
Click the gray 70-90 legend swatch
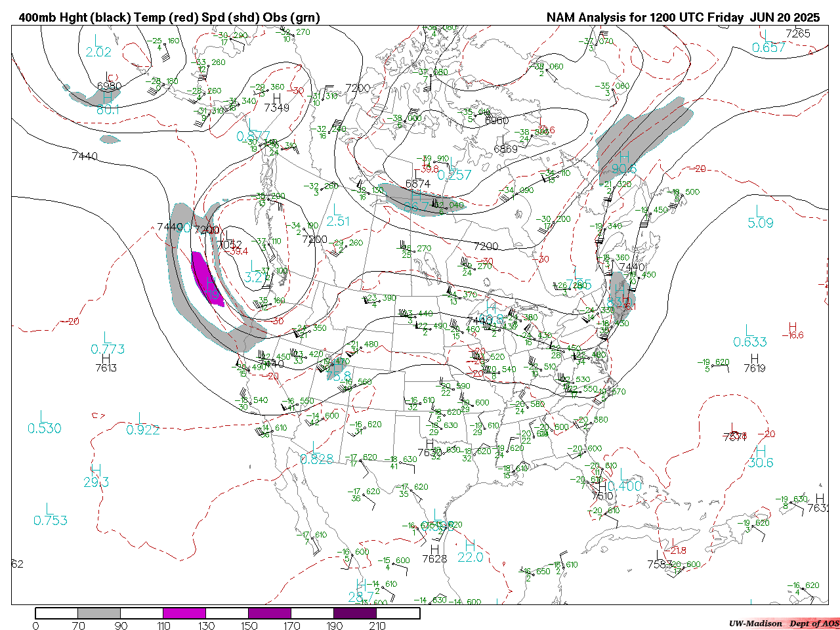tap(99, 613)
